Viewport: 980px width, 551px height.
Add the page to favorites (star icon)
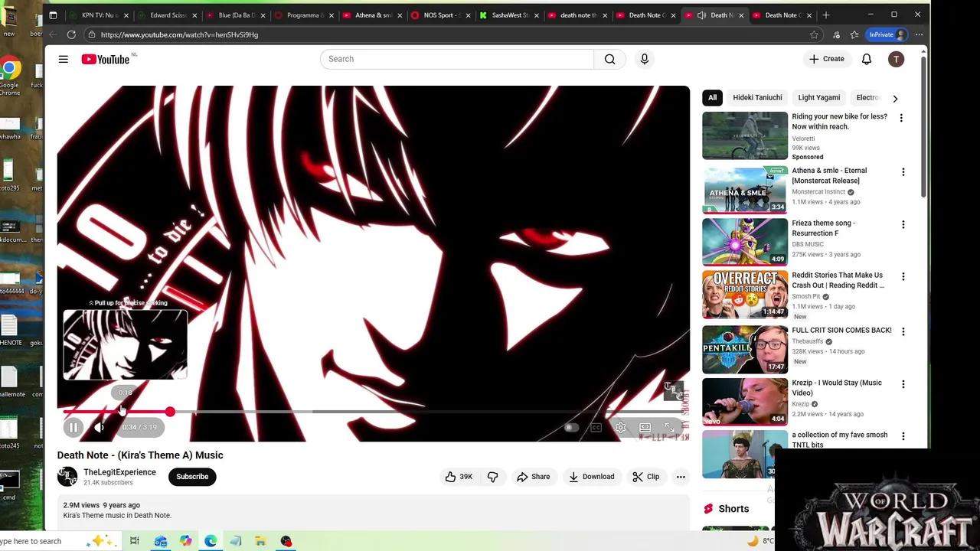[814, 34]
